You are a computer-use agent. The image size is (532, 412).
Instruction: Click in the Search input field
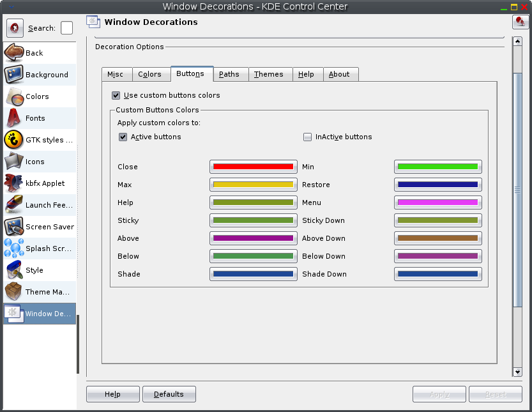pyautogui.click(x=66, y=28)
